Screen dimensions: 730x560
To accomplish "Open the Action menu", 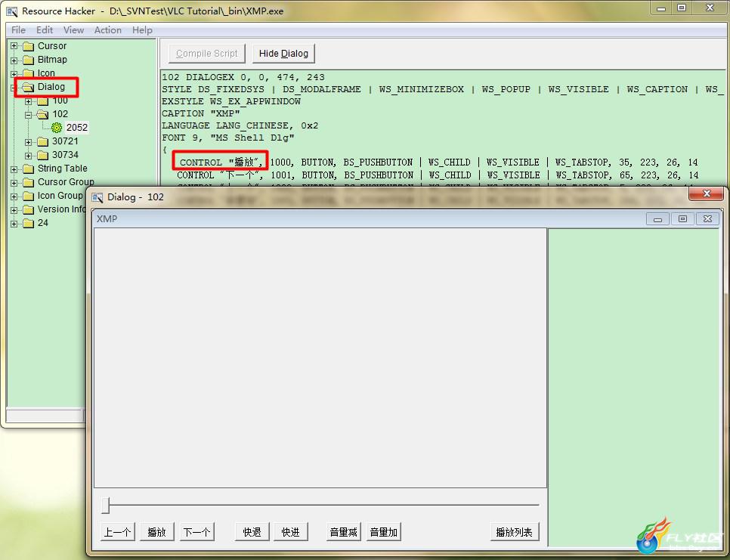I will (107, 30).
